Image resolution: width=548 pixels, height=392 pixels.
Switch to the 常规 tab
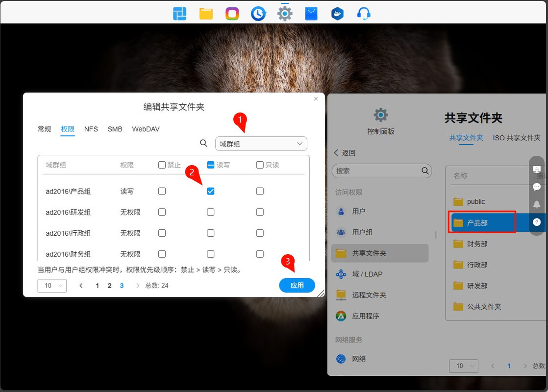pyautogui.click(x=45, y=129)
